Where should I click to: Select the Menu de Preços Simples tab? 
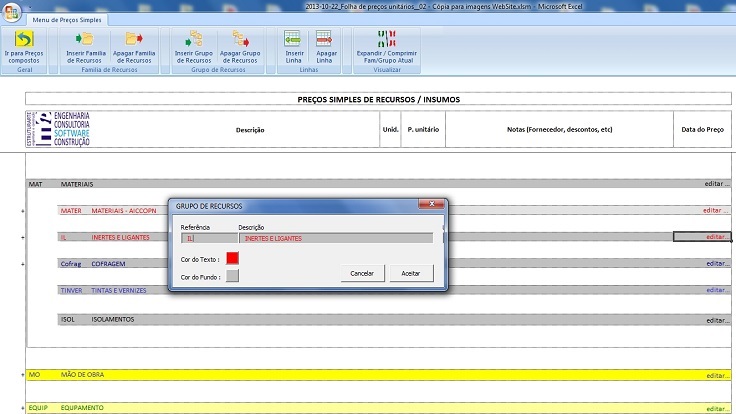(x=66, y=20)
